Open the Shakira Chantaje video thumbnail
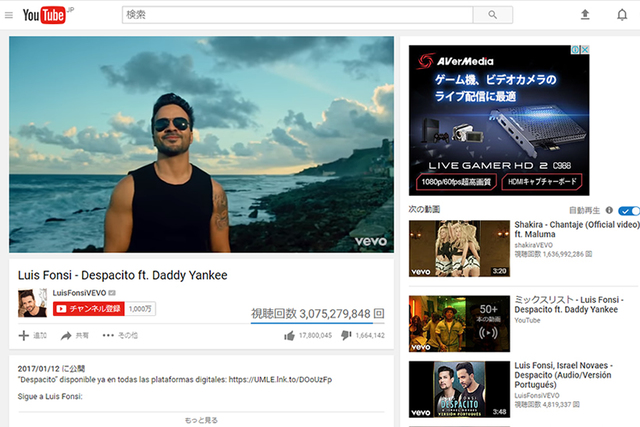This screenshot has width=640, height=427. [x=459, y=249]
